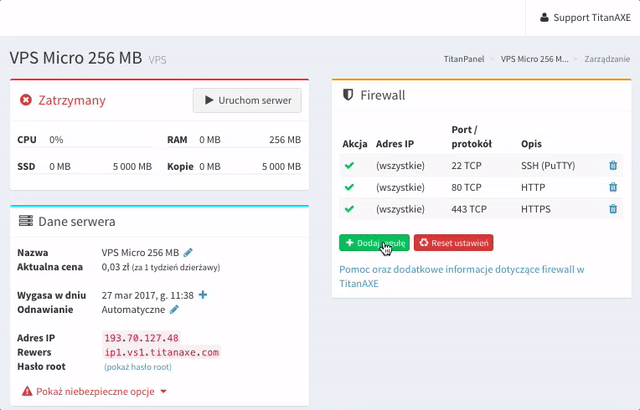Click green checkmark for SSH rule
640x410 pixels.
click(350, 165)
